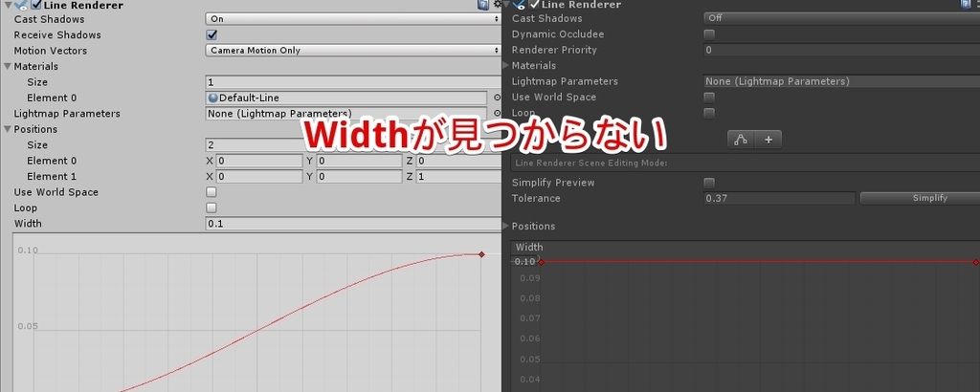980x392 pixels.
Task: Collapse the Materials foldout in light inspector
Action: point(7,66)
